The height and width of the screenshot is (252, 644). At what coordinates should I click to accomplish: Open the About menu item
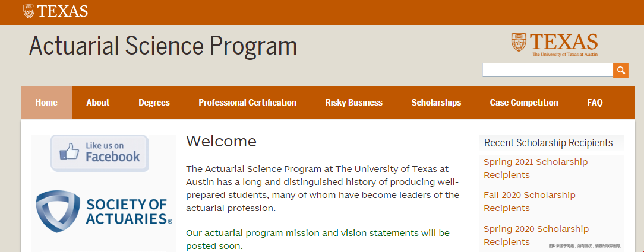point(98,103)
